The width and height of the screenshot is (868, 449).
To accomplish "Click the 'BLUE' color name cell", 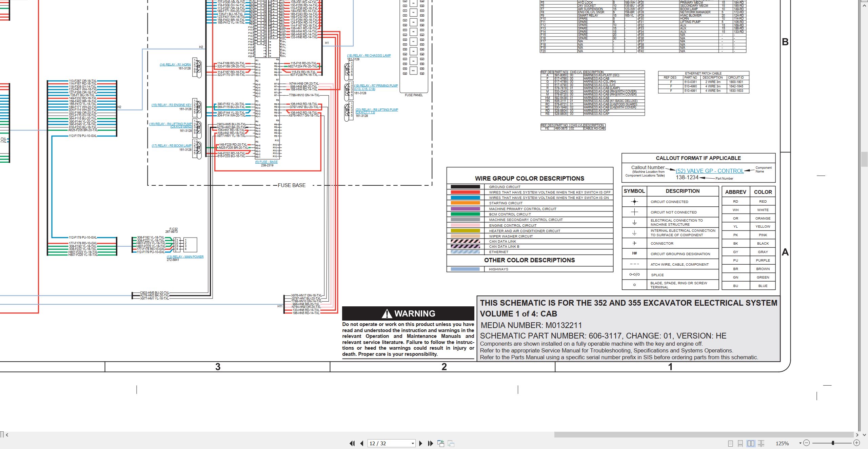I will 763,286.
